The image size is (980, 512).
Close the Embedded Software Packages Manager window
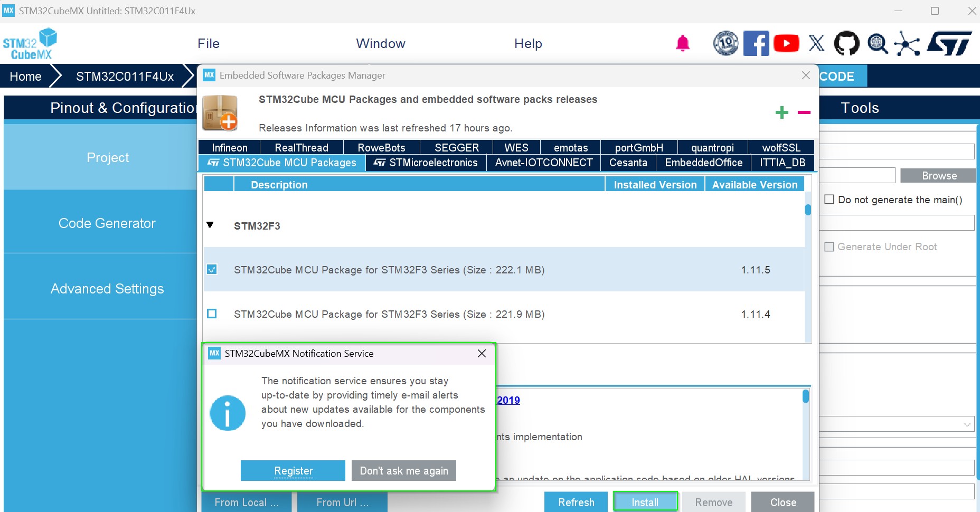(806, 75)
